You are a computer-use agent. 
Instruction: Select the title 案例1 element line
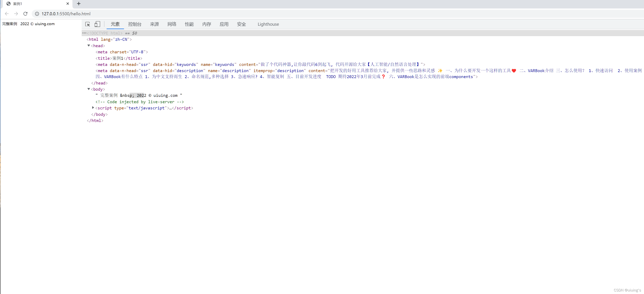tap(119, 58)
